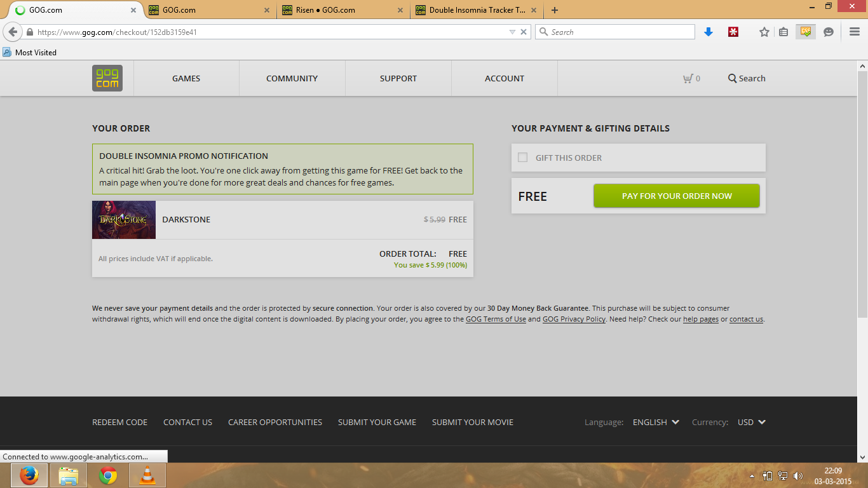Open the contact us link in notice
The height and width of the screenshot is (488, 868).
746,319
